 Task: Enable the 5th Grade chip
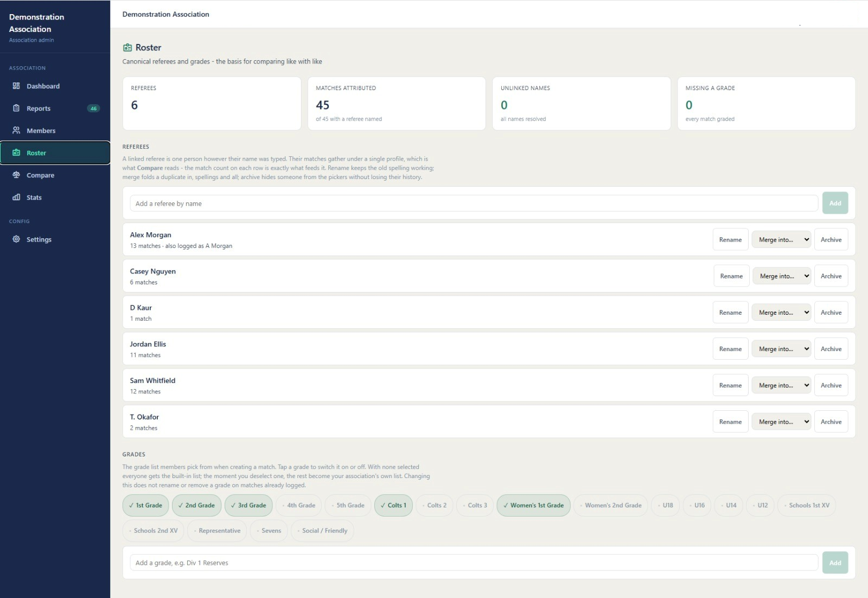(348, 505)
